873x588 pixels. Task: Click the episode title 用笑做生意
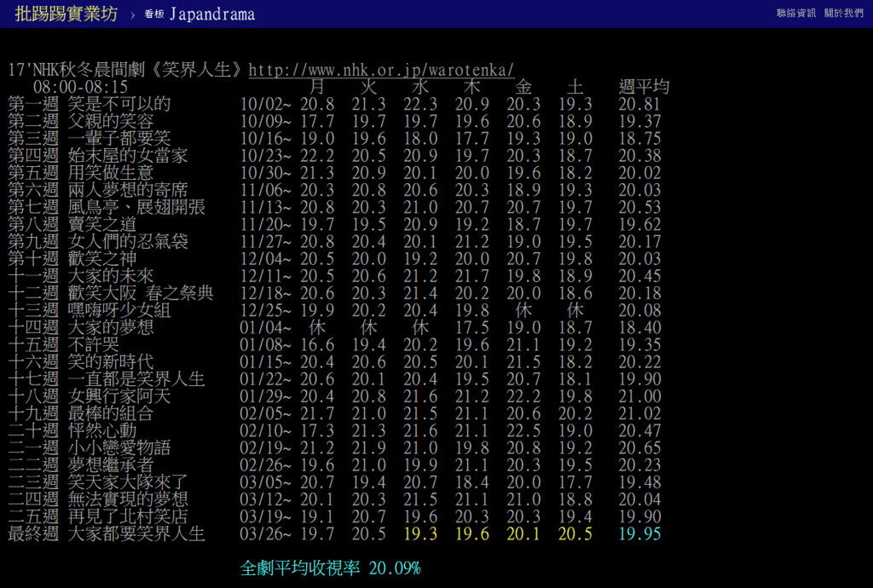coord(111,173)
